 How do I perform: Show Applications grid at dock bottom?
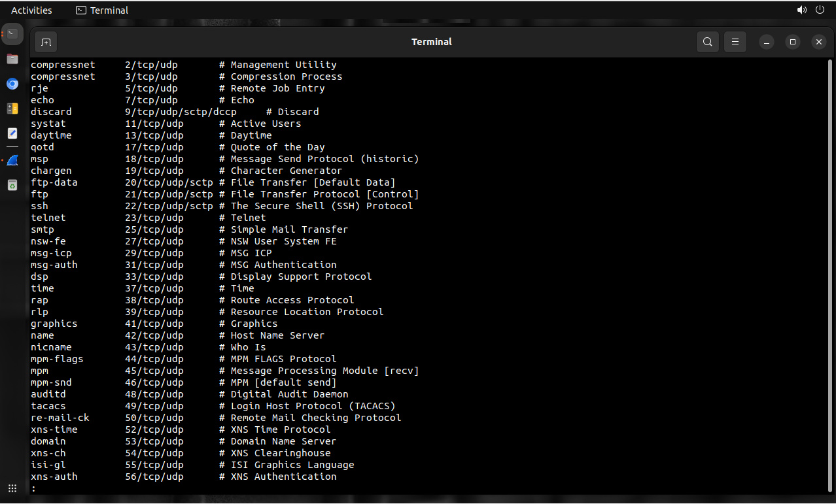click(12, 488)
